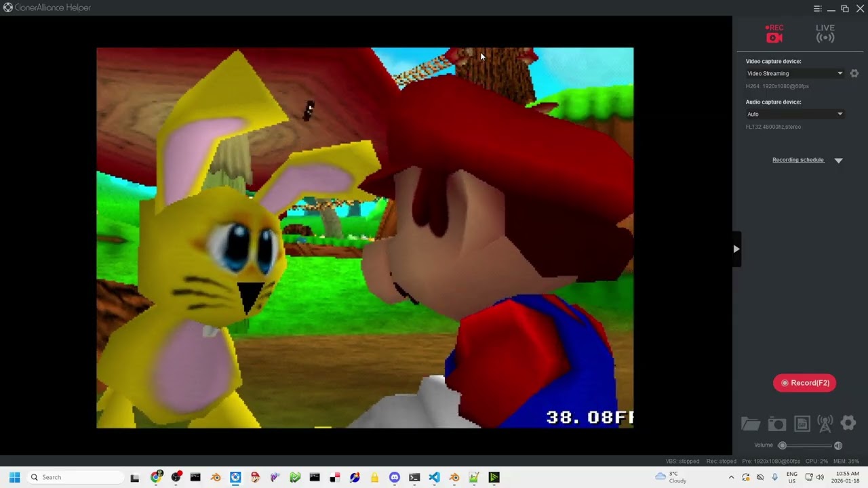The image size is (868, 488).
Task: Open Visual Studio Code from taskbar
Action: point(434,477)
